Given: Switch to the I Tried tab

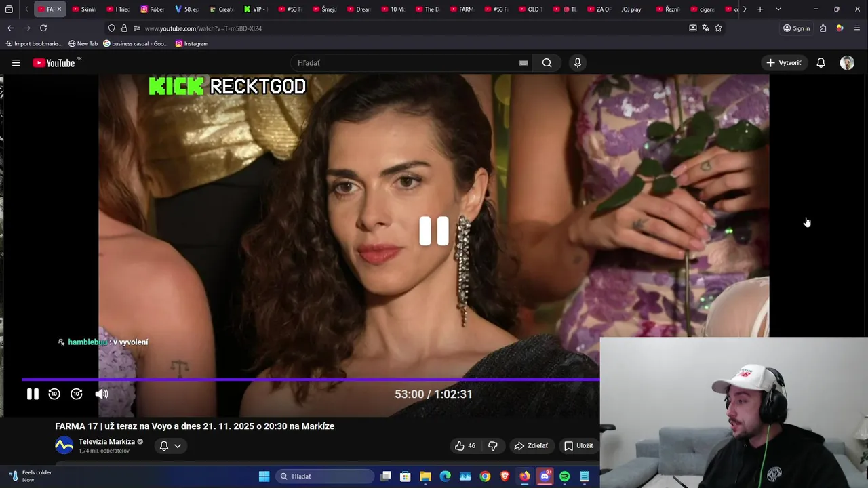Looking at the screenshot, I should pyautogui.click(x=119, y=9).
